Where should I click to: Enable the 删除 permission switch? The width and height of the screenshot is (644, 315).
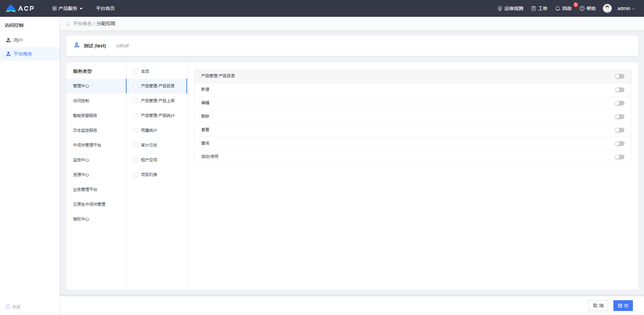[619, 117]
